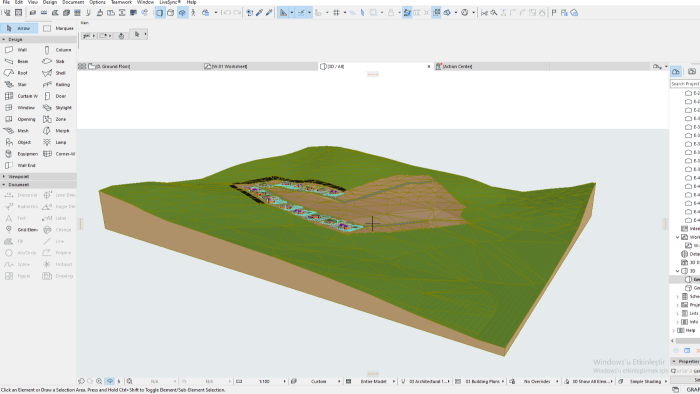Click the syringe inject parameters icon
This screenshot has width=700, height=394.
269,12
